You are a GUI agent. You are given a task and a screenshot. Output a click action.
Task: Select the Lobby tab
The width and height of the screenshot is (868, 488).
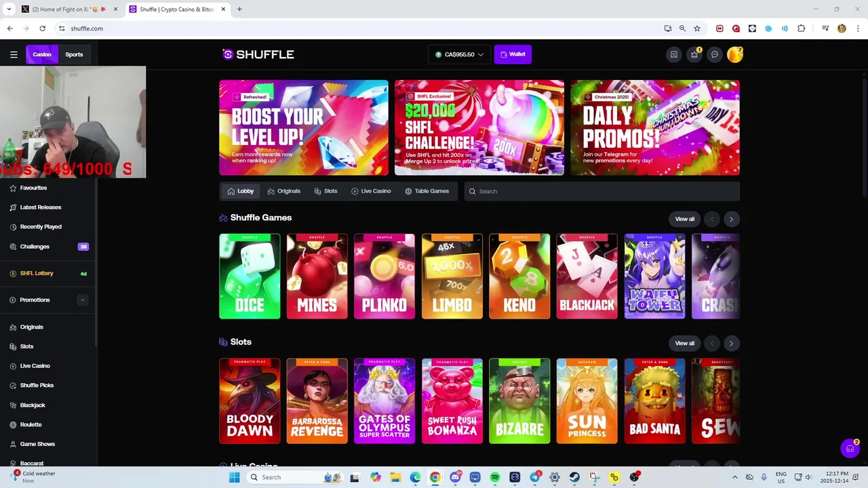pos(240,191)
